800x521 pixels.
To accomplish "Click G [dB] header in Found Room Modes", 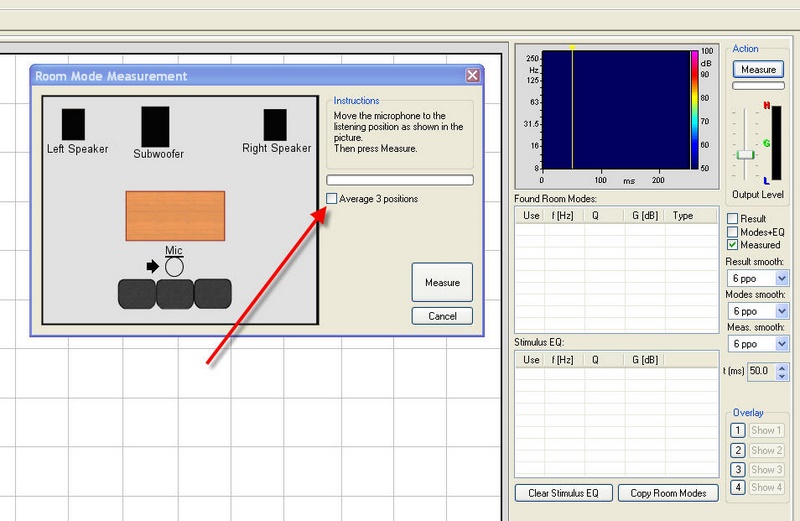I will (x=645, y=215).
